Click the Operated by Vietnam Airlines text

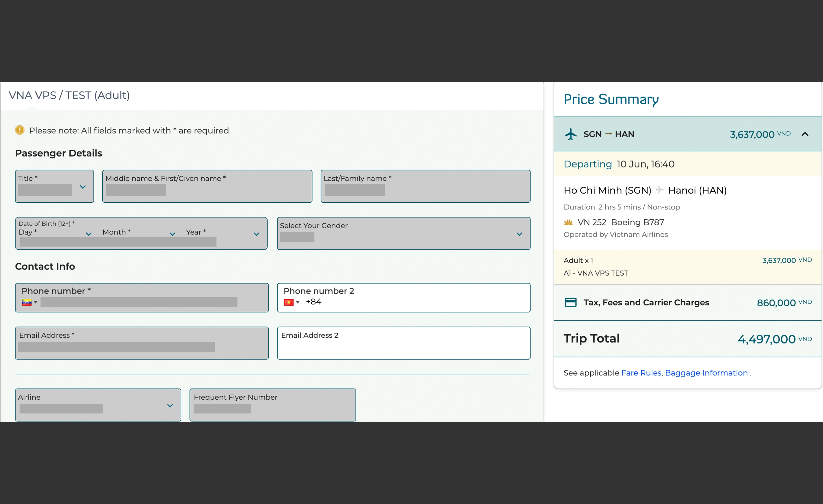coord(616,234)
